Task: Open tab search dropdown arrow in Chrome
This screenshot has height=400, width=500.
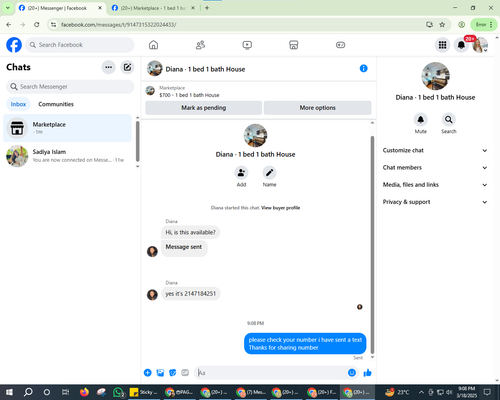Action: (8, 8)
